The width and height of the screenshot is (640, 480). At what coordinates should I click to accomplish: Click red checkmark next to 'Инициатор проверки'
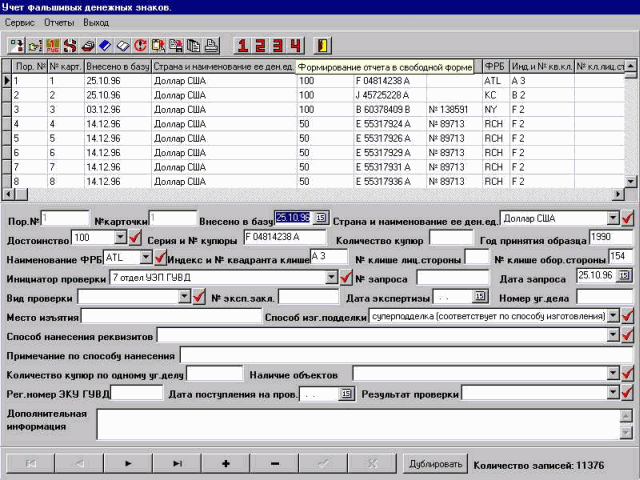coord(346,278)
